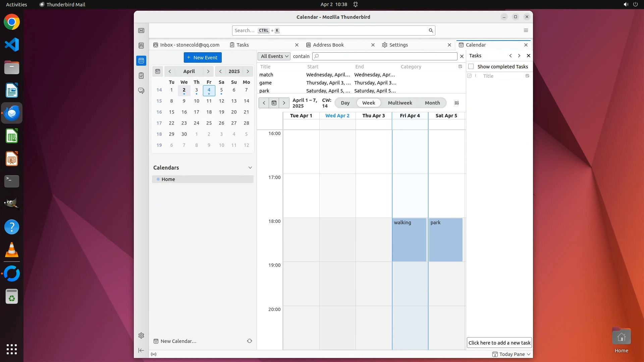Viewport: 644px width, 362px height.
Task: Switch to the Inbox tab
Action: point(190,45)
